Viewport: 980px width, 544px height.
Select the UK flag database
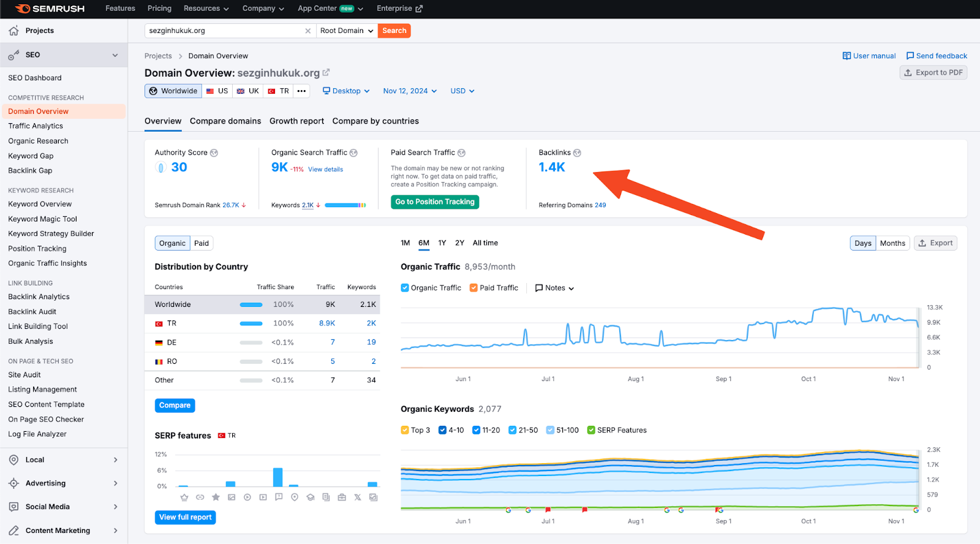click(x=248, y=91)
